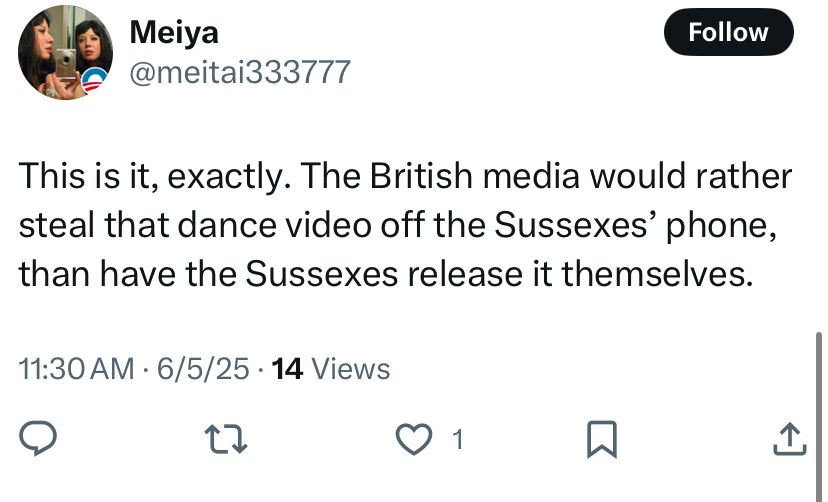The width and height of the screenshot is (828, 502).
Task: Reply to Meiya's tweet
Action: pos(39,438)
